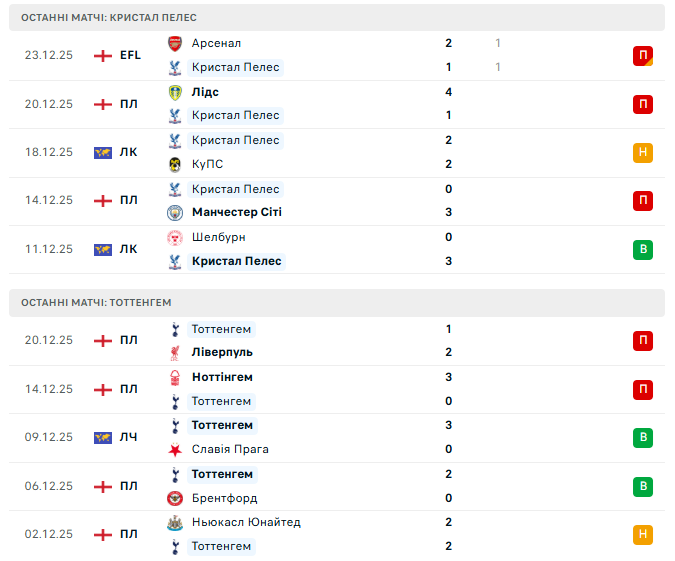Viewport: 675px width, 561px height.
Task: Click the KuPS team logo
Action: [175, 164]
